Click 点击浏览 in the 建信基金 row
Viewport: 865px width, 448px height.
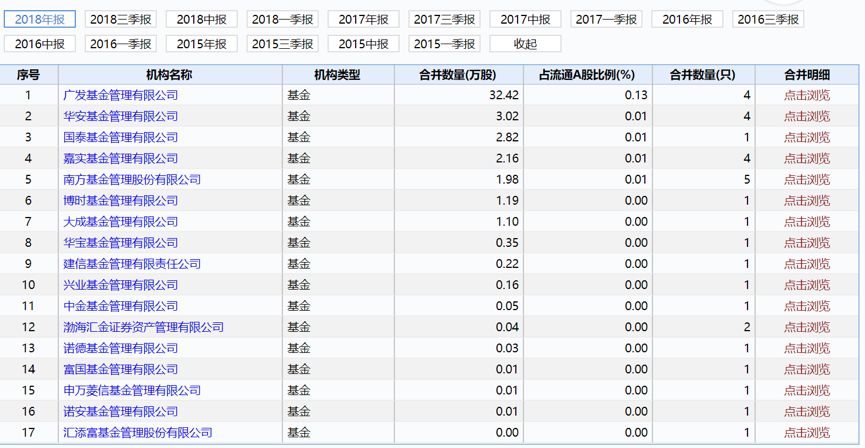807,264
